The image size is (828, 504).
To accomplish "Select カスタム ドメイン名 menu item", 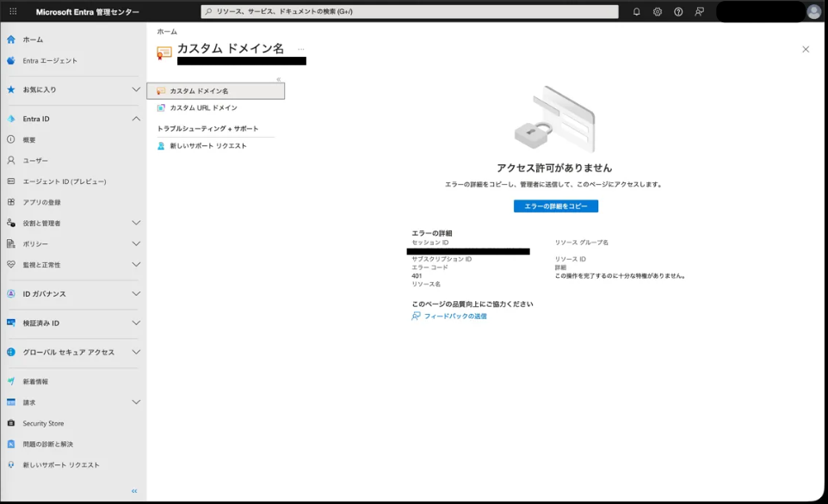I will coord(215,91).
